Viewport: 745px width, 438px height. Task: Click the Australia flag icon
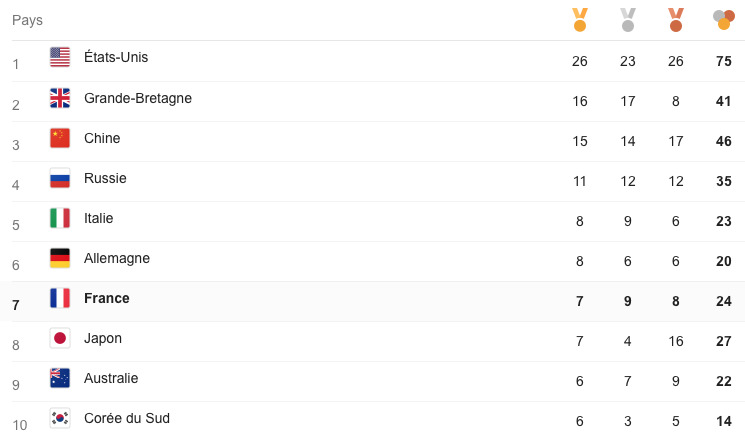60,378
